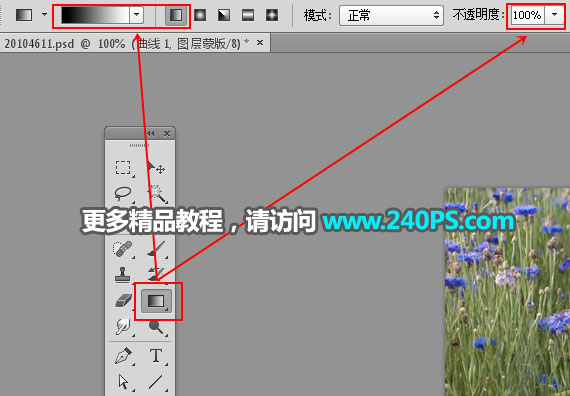The height and width of the screenshot is (396, 570).
Task: Select the Magic Wand tool
Action: (x=156, y=194)
